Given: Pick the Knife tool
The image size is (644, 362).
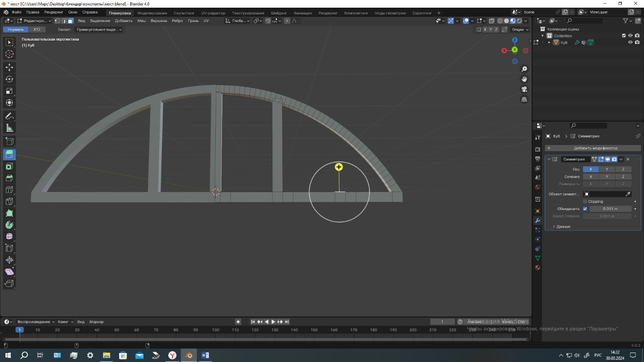Looking at the screenshot, I should pos(9,202).
